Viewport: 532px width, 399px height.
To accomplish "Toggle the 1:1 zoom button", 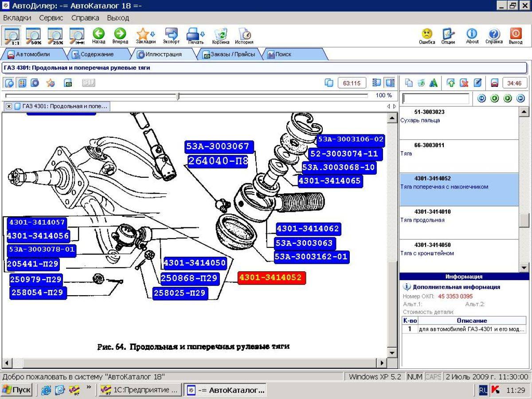I will pyautogui.click(x=12, y=36).
